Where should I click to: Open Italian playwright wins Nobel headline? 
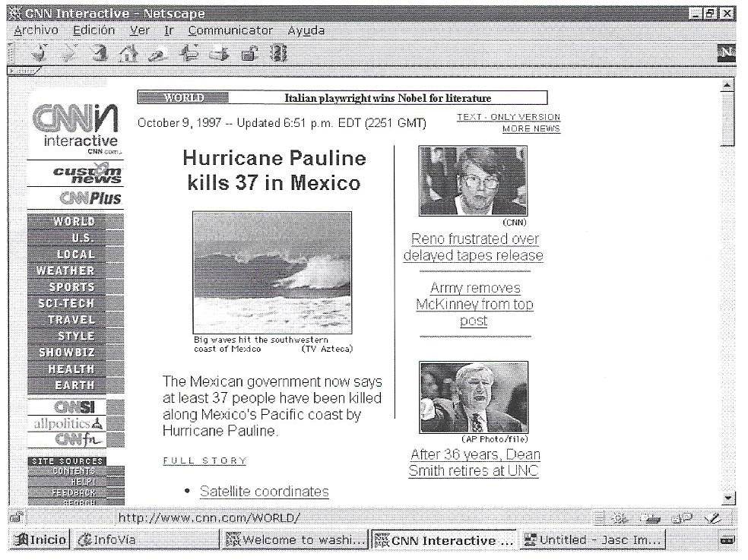388,98
